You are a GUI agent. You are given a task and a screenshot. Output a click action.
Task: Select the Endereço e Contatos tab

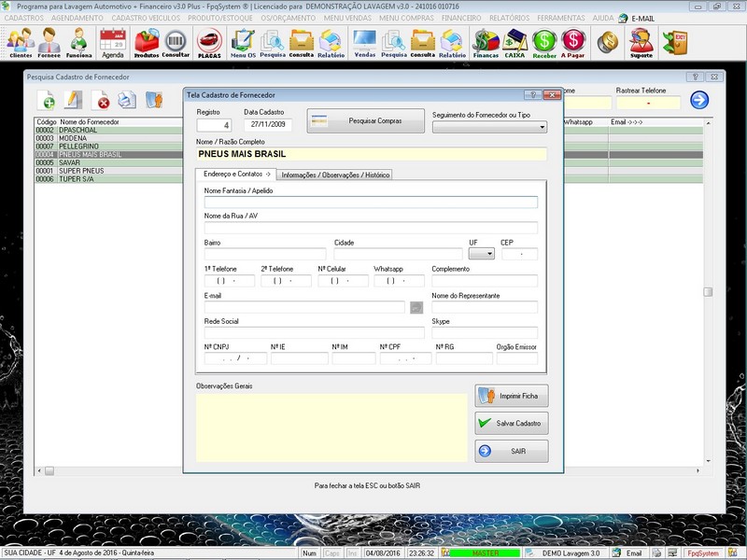(236, 174)
